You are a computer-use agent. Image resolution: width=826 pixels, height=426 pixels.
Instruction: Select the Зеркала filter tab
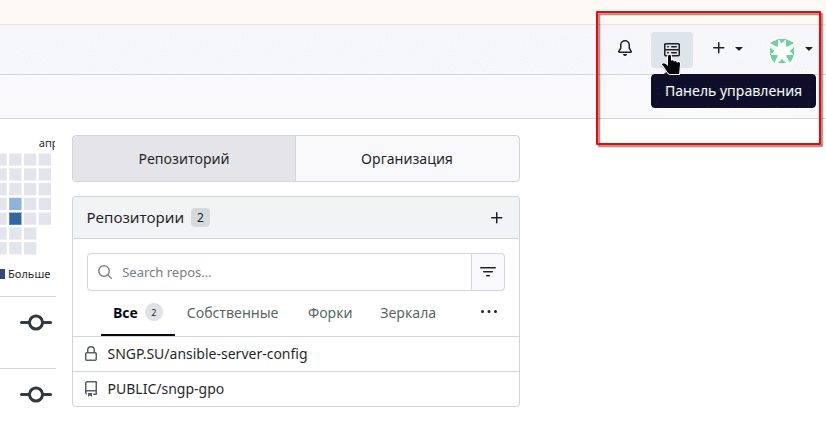(408, 313)
